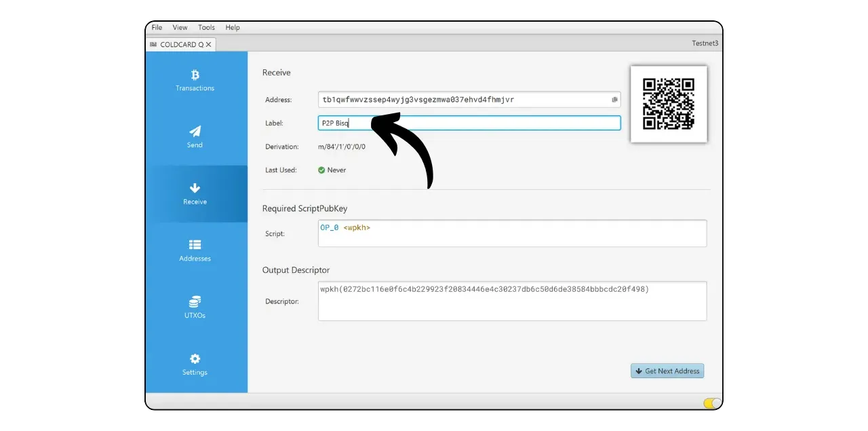Click the Descriptor wpkh text area
Viewport: 868px width, 431px height.
pyautogui.click(x=512, y=301)
